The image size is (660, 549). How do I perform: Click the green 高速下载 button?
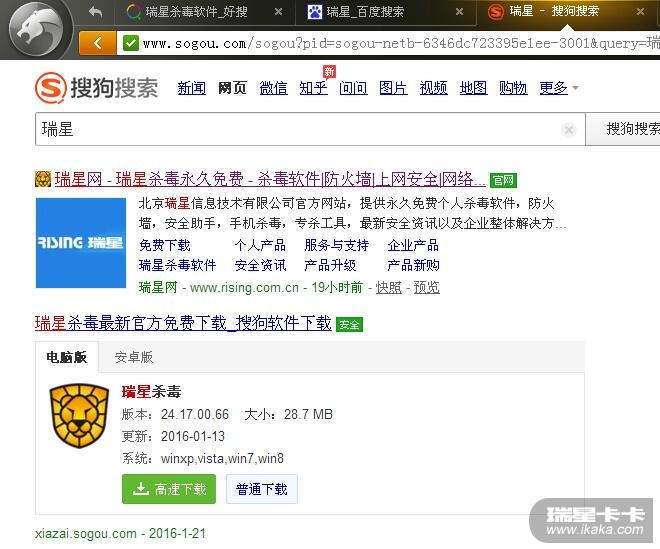(x=169, y=489)
